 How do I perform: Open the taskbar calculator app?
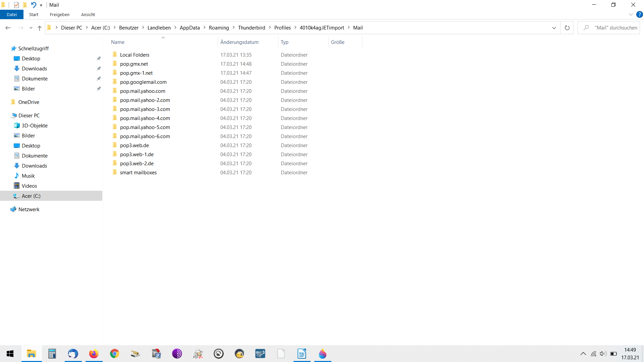(x=52, y=354)
